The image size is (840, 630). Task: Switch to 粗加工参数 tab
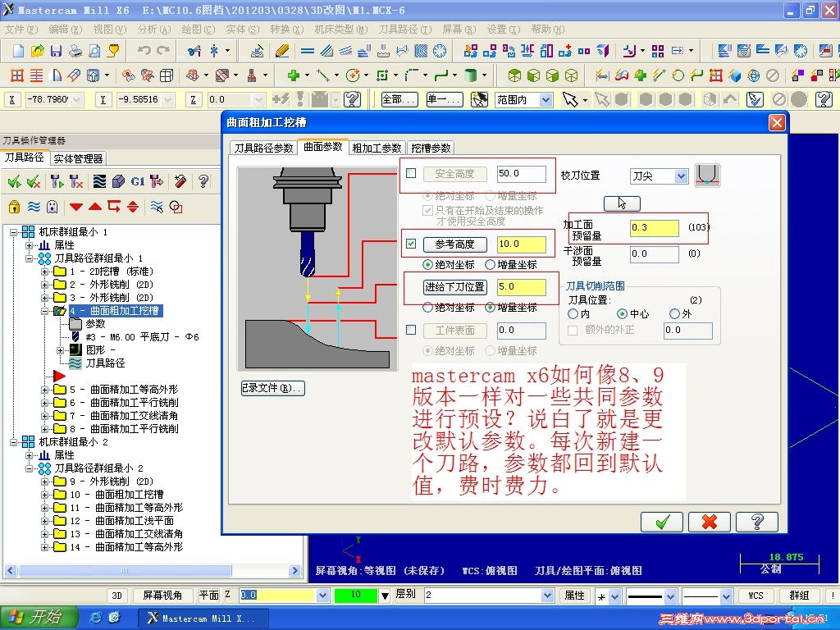coord(377,148)
